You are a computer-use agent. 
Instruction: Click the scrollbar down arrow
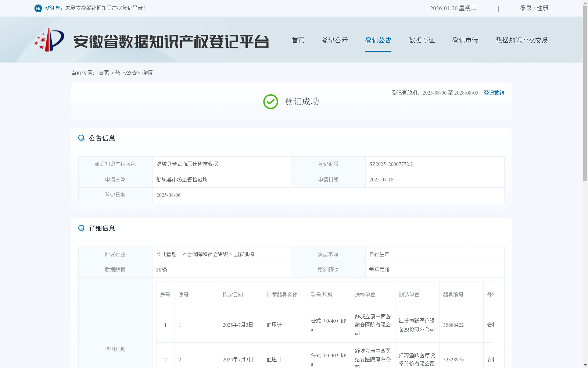click(585, 365)
